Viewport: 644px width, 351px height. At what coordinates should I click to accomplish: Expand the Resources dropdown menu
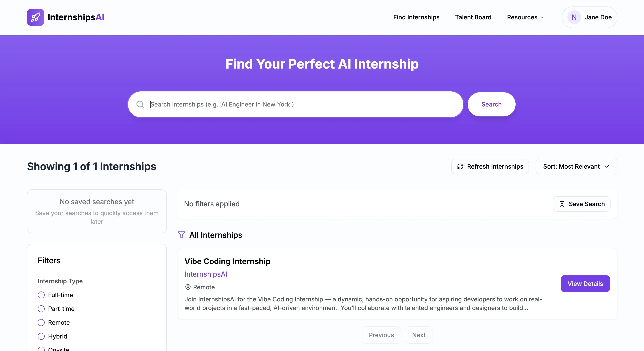coord(525,17)
